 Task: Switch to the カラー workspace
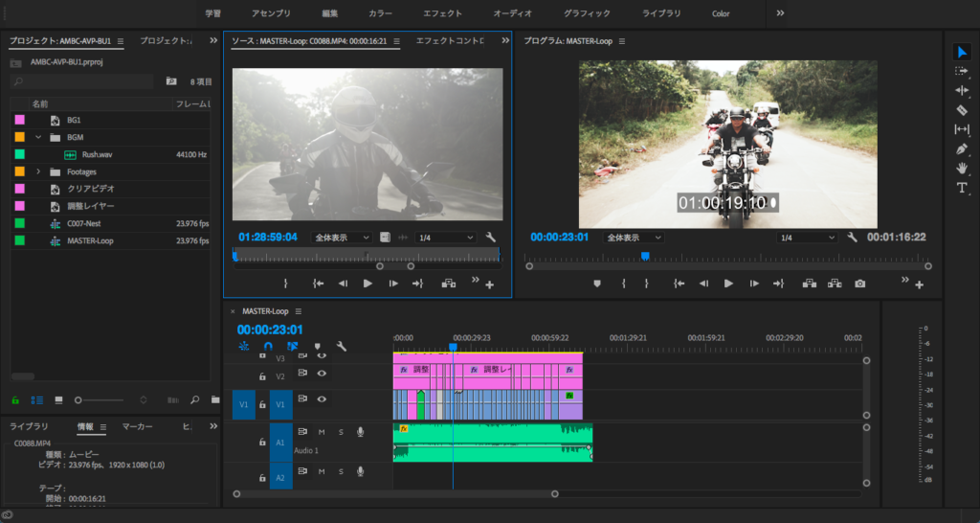[x=380, y=13]
